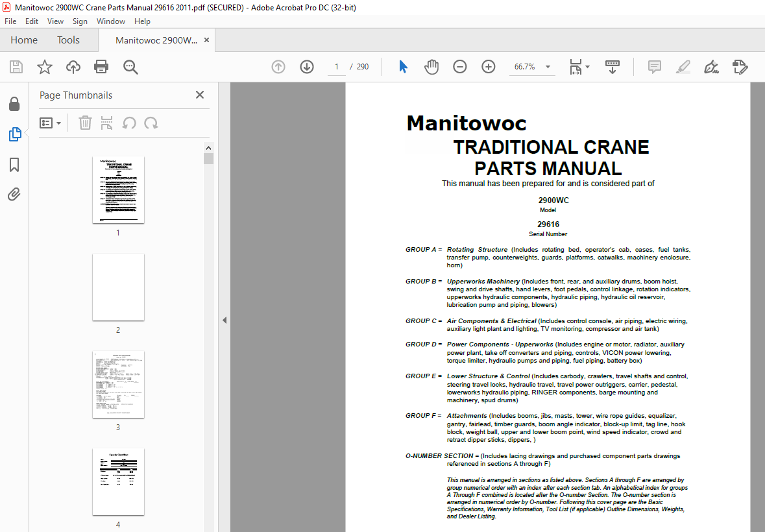765x532 pixels.
Task: Click the total page count '290'
Action: pos(363,67)
